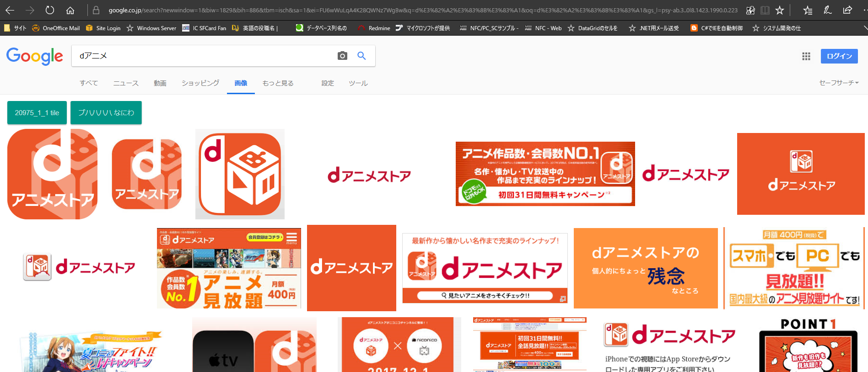This screenshot has height=372, width=868.
Task: Switch to the ニュース tab
Action: 126,83
